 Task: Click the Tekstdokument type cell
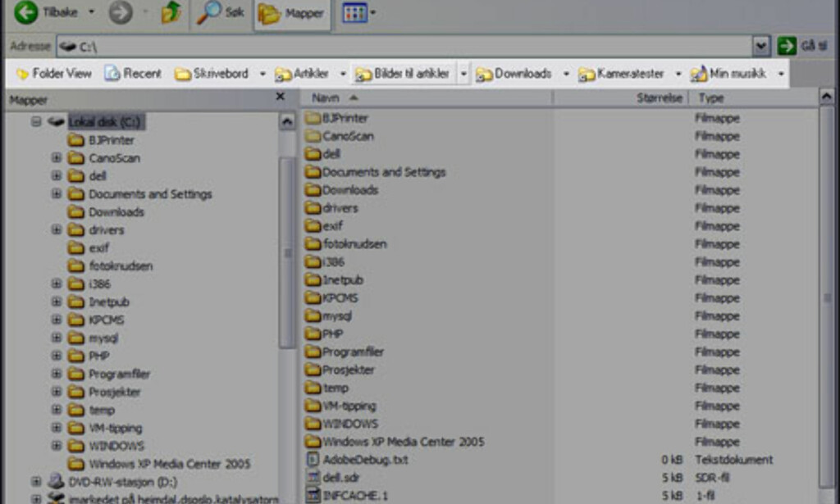point(734,460)
